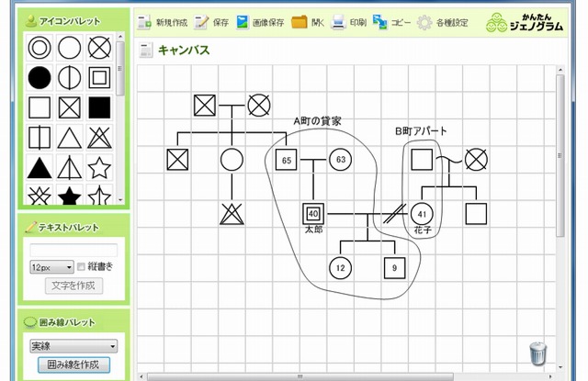Click the text palette input field
The width and height of the screenshot is (588, 381).
click(73, 250)
